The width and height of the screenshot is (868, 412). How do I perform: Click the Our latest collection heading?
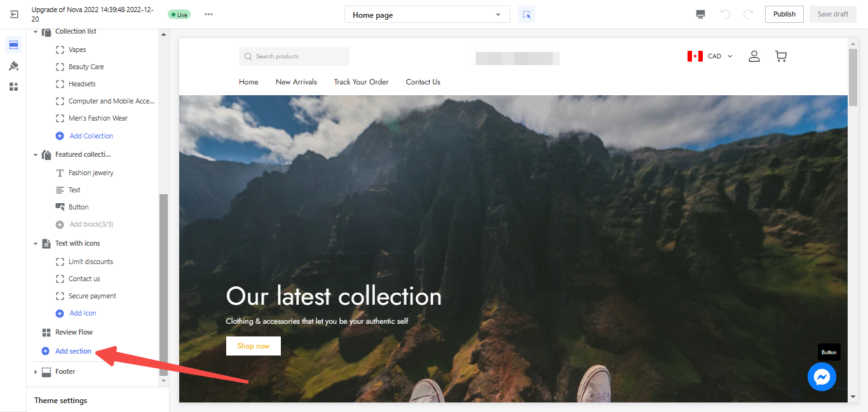[x=334, y=296]
